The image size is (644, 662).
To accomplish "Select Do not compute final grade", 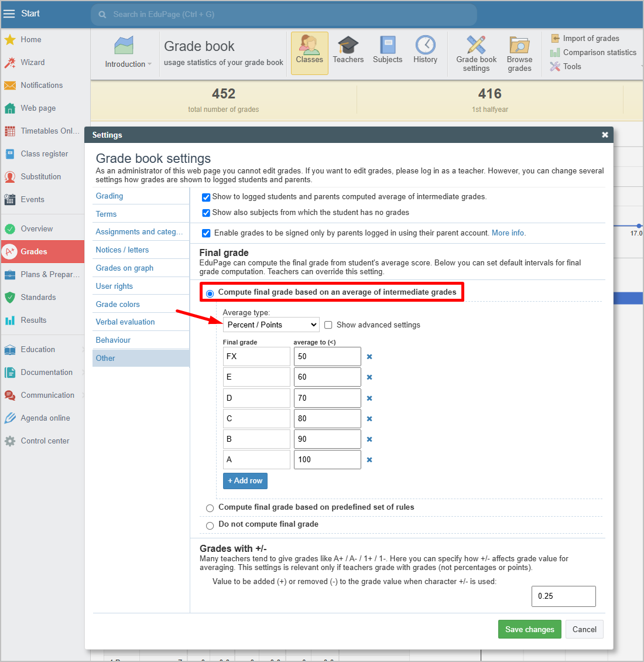I will (x=210, y=525).
